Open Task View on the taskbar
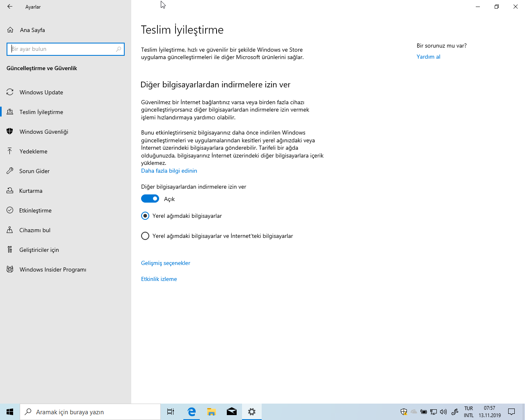 (x=171, y=412)
